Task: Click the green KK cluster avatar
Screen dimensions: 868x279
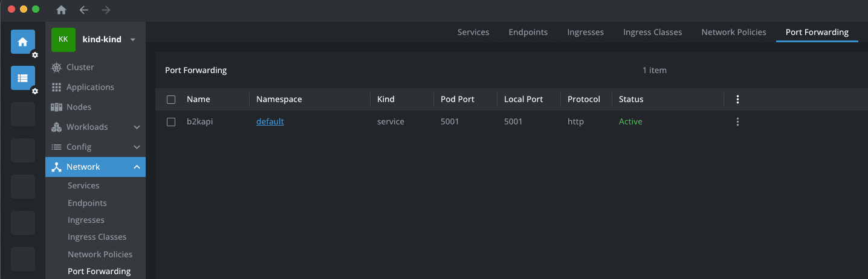Action: pyautogui.click(x=63, y=39)
